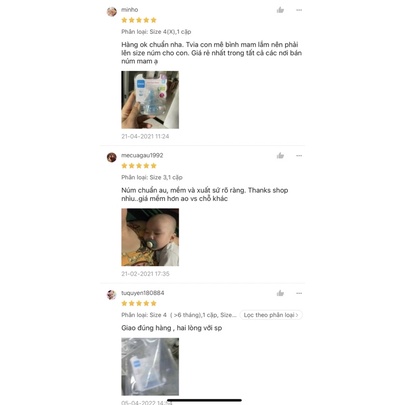
Task: Like tuquyen180884's review with thumbs-up
Action: pyautogui.click(x=280, y=293)
